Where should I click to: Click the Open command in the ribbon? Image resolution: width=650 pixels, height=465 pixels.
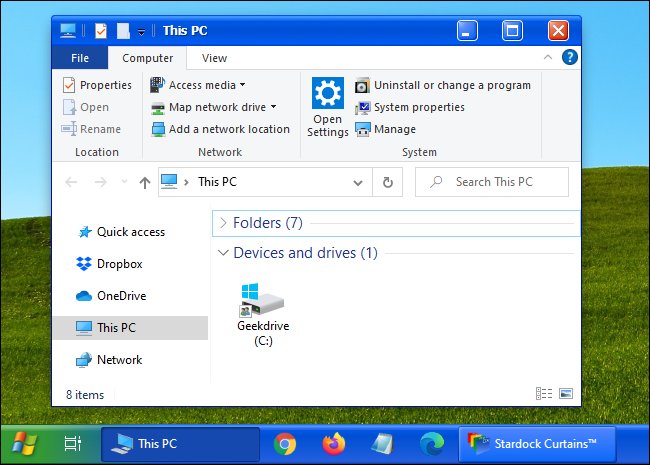click(86, 107)
